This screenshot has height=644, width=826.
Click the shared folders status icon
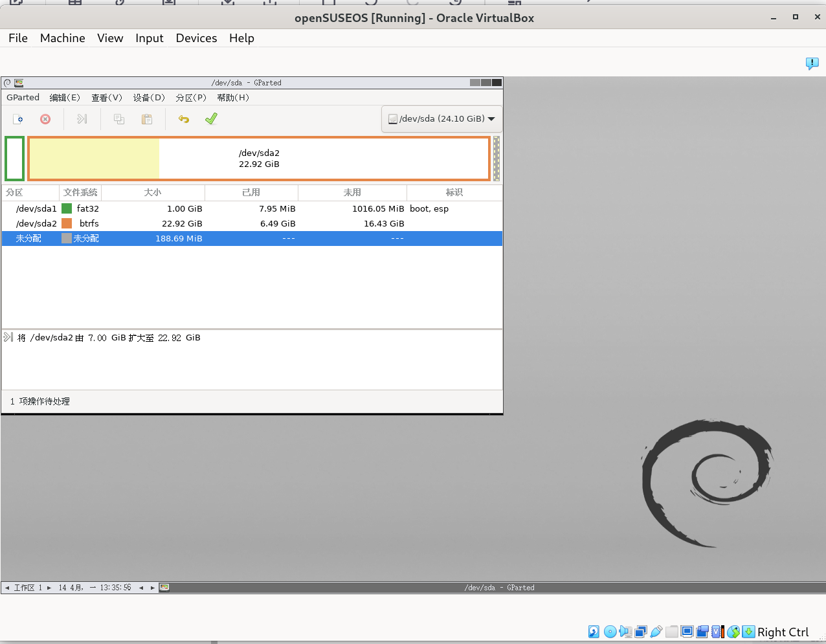click(672, 632)
